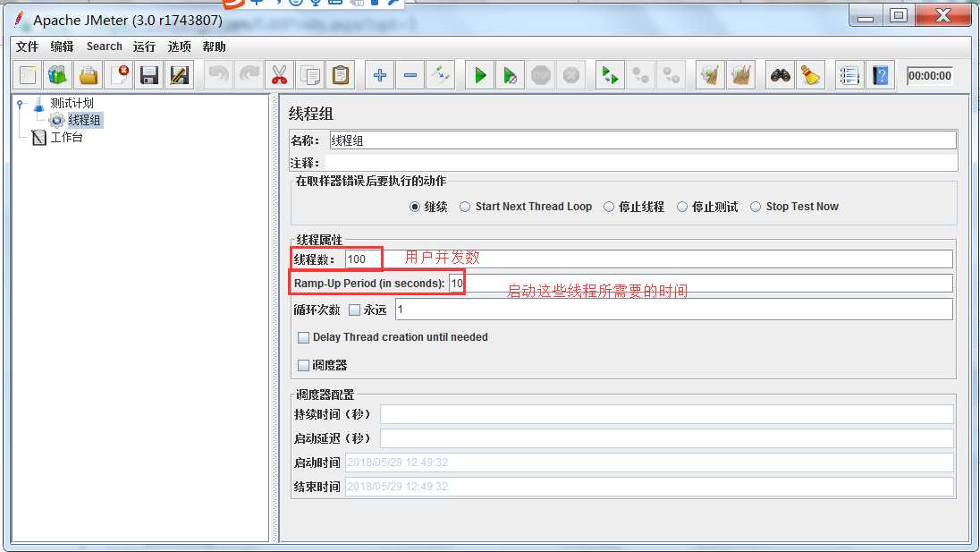980x552 pixels.
Task: Click the 启动延迟（秒）input field
Action: pos(666,438)
